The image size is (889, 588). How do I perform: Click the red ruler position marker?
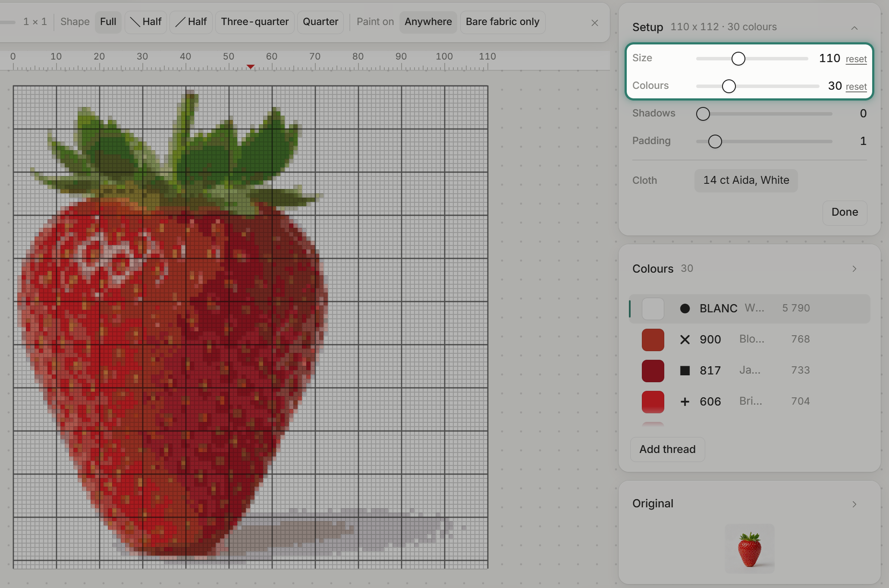(250, 66)
